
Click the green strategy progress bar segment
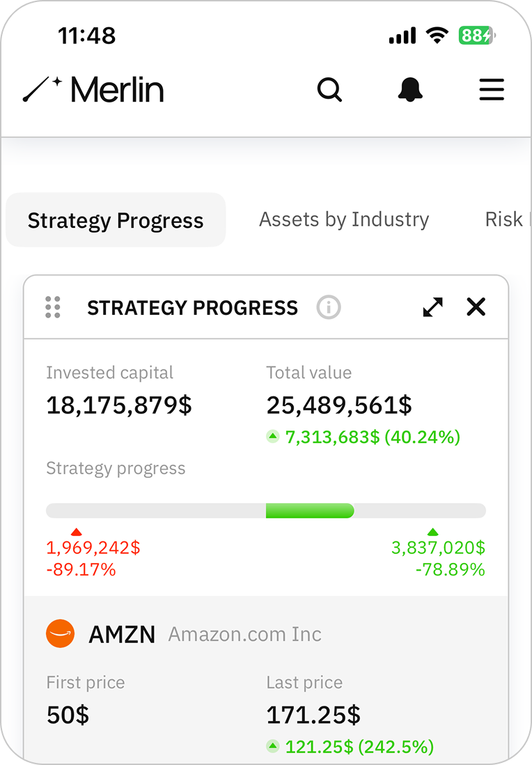310,511
